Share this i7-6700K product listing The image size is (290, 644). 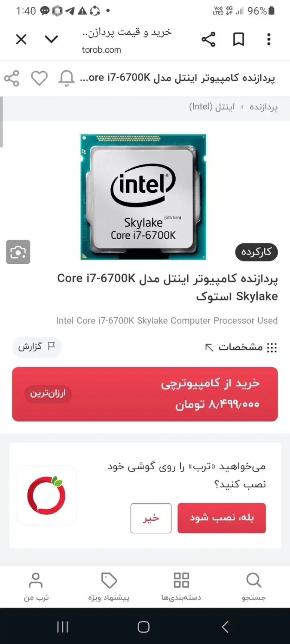click(x=12, y=79)
